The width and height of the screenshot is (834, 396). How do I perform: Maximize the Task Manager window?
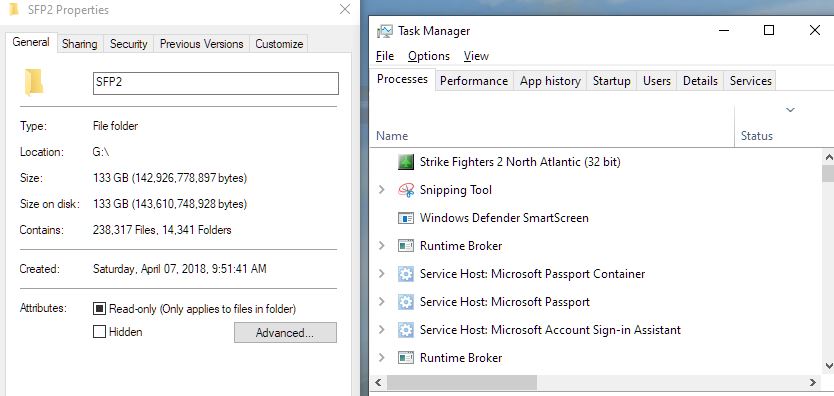(769, 30)
